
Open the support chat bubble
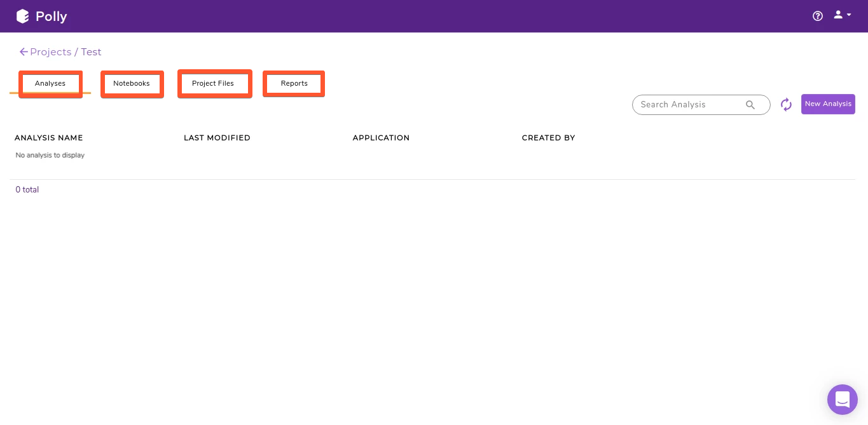842,399
